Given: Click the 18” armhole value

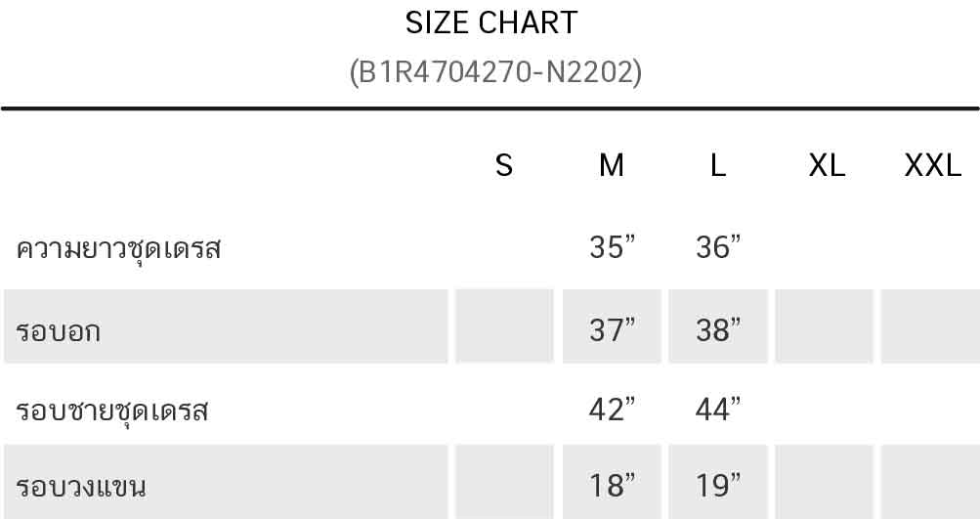Looking at the screenshot, I should 612,484.
